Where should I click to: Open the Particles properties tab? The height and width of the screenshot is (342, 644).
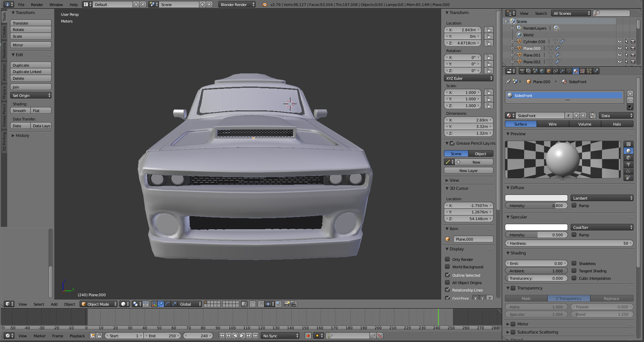pyautogui.click(x=589, y=71)
